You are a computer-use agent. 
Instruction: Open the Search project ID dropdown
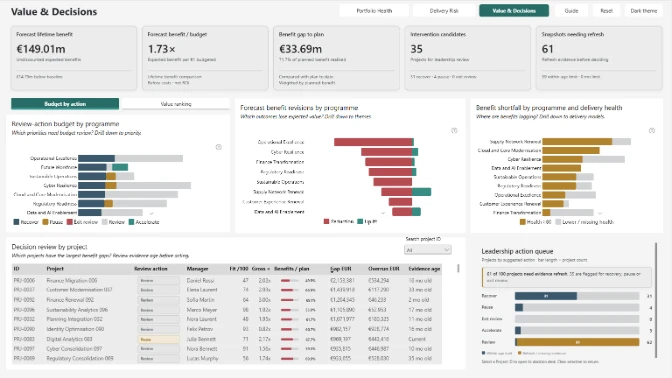coord(428,250)
